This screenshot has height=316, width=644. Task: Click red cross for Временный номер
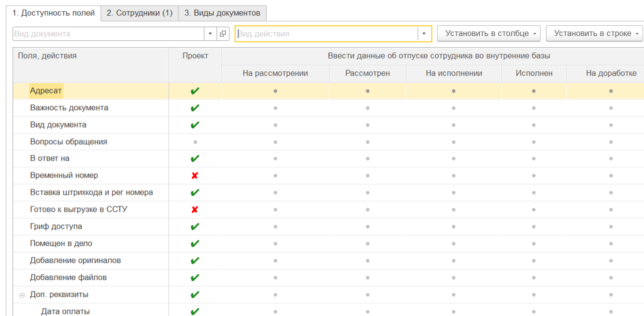[x=195, y=176]
